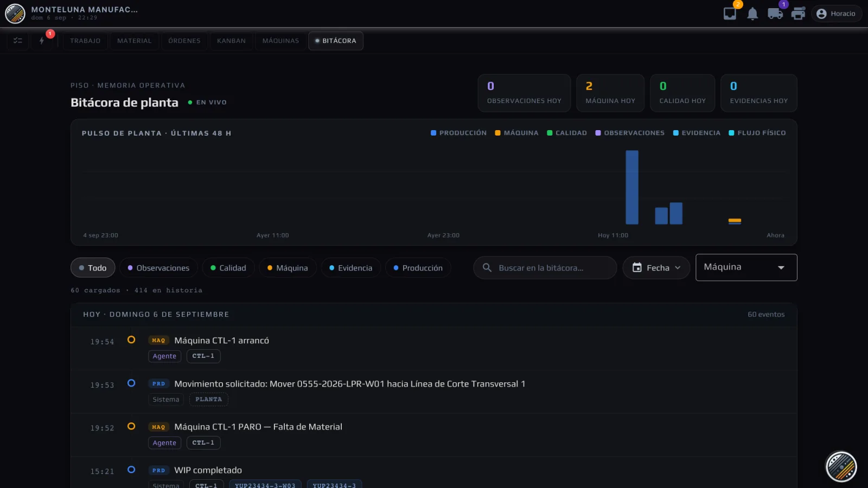
Task: Toggle the Calidad filter chip
Action: (x=228, y=268)
